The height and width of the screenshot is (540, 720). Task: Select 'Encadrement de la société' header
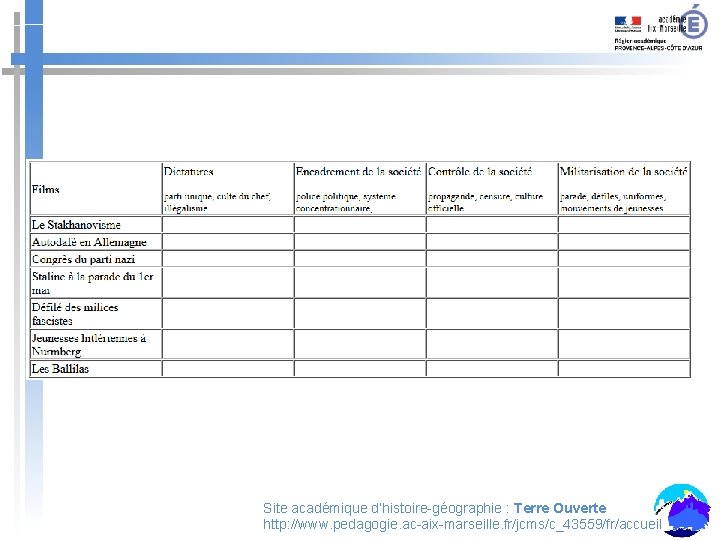[358, 172]
